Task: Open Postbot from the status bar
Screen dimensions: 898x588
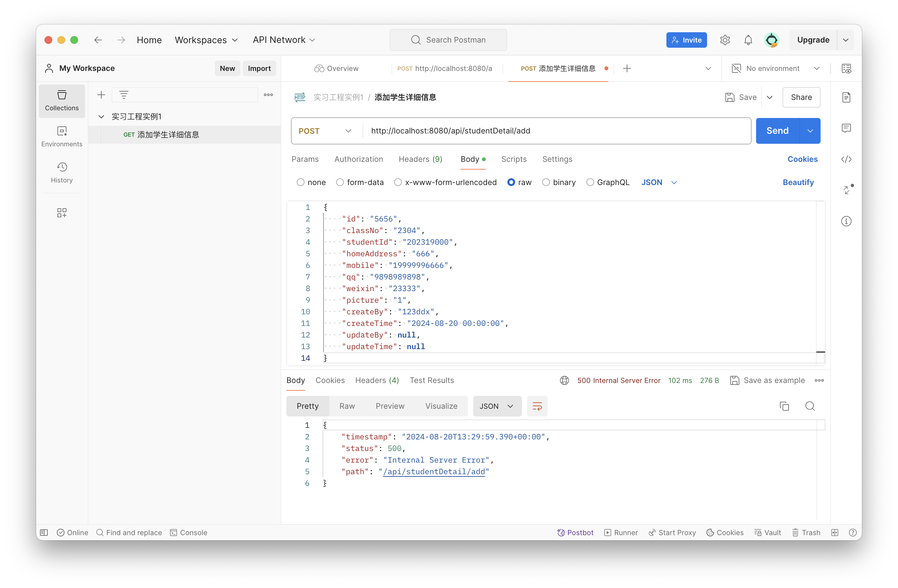Action: tap(575, 533)
